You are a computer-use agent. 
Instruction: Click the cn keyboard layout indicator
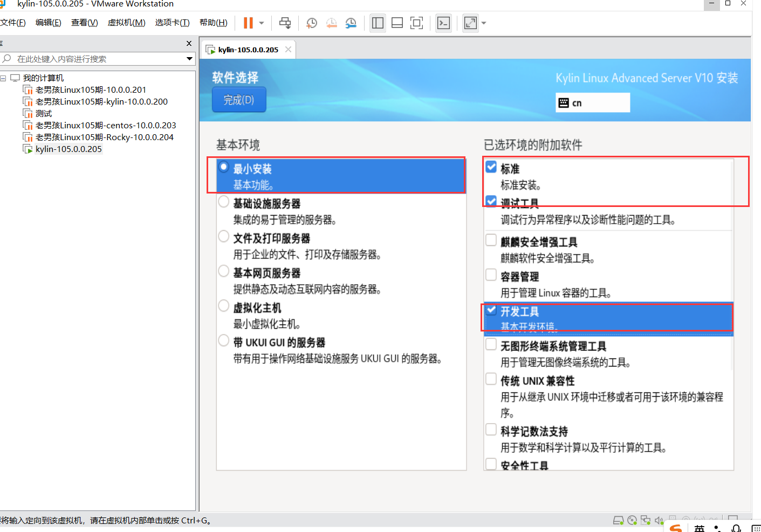pyautogui.click(x=593, y=102)
